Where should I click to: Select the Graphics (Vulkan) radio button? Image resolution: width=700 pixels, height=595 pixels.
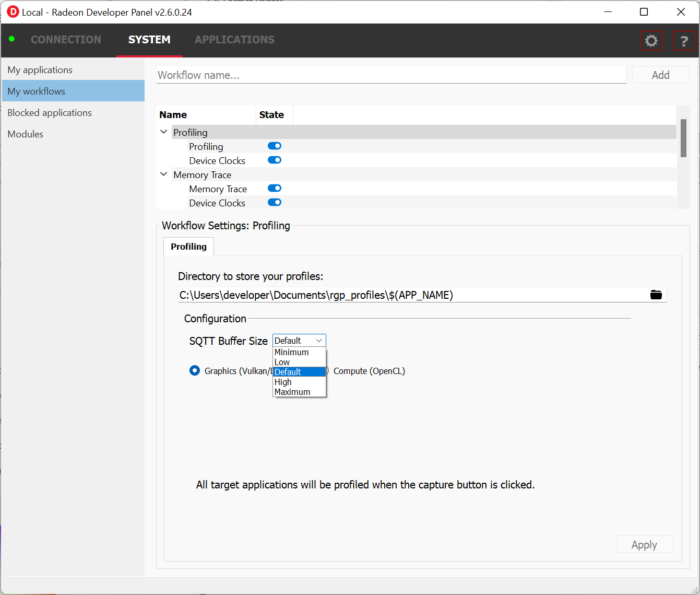[195, 370]
